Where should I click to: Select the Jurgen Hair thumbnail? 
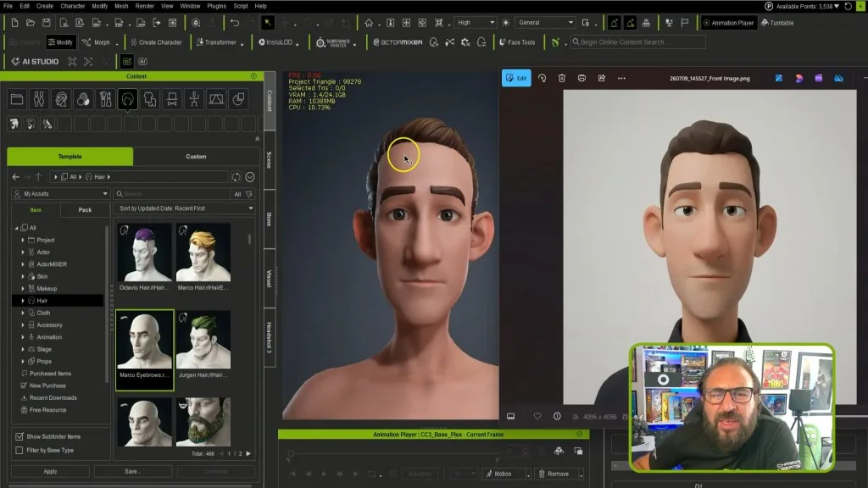pos(203,340)
